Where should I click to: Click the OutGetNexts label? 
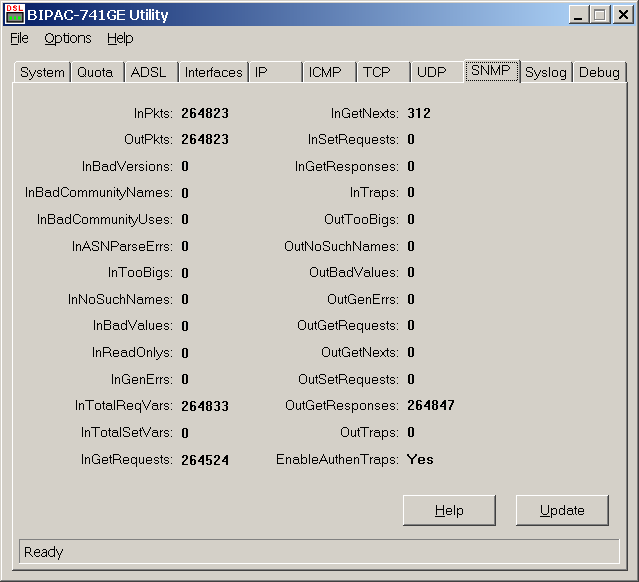click(x=360, y=352)
